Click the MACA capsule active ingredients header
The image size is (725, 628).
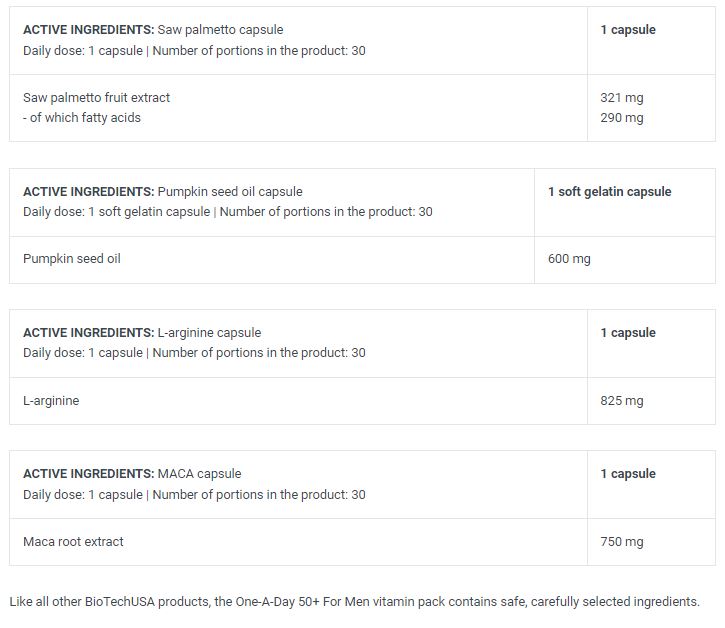coord(132,474)
